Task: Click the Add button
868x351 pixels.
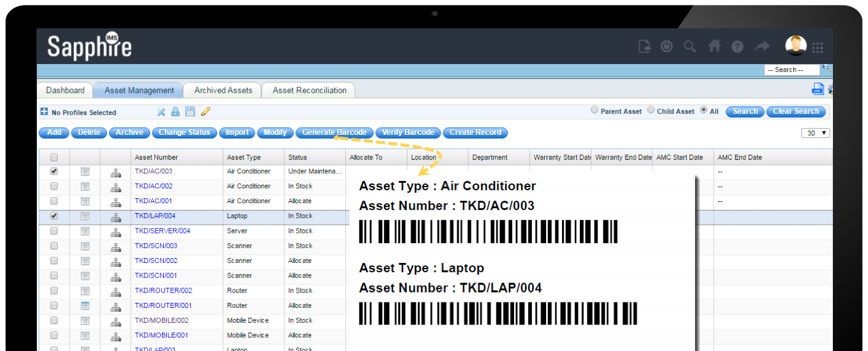Action: 54,132
